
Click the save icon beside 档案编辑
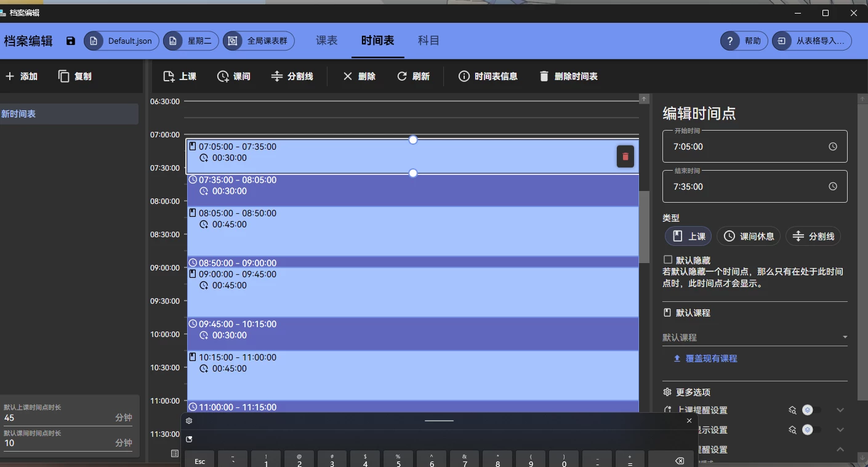(71, 41)
